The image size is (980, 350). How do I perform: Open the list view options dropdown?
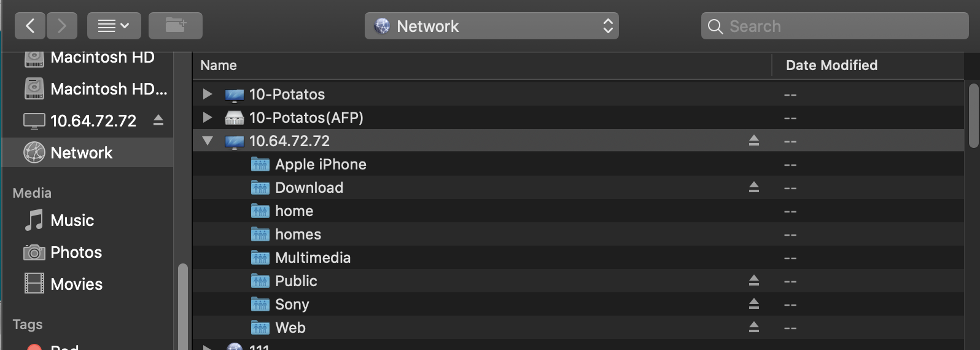click(x=114, y=26)
